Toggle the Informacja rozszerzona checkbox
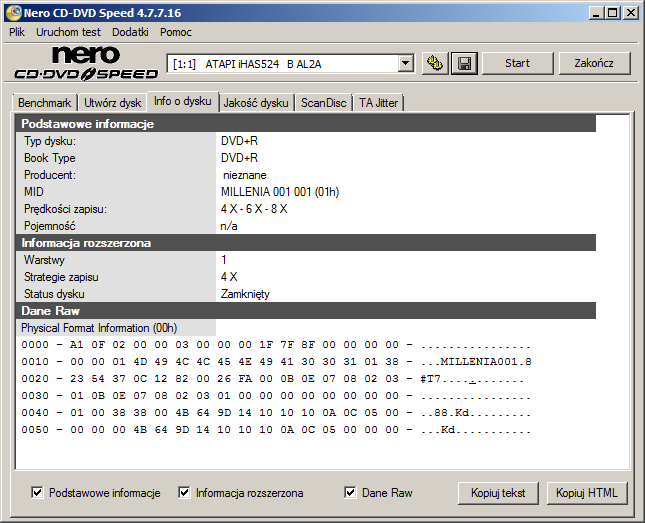 pyautogui.click(x=184, y=492)
